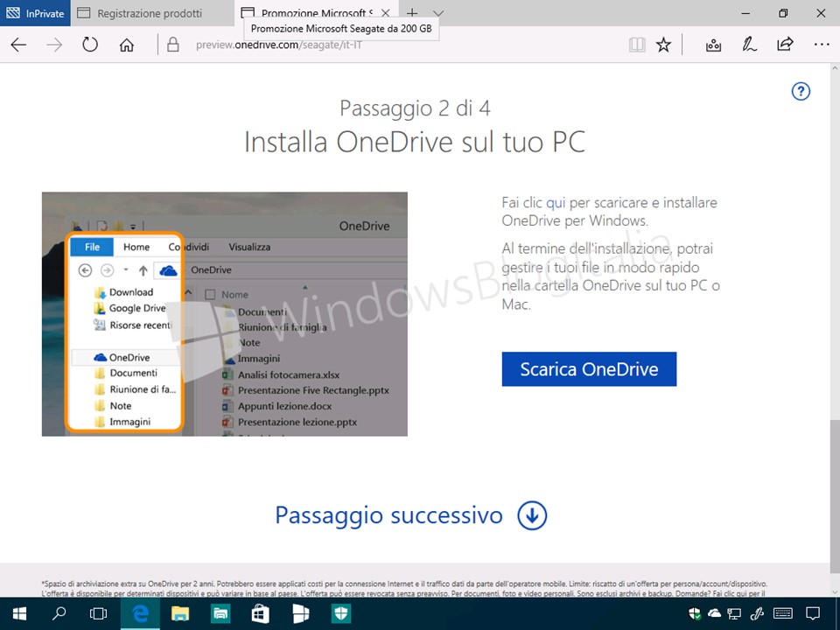Open Task View on the taskbar

point(98,614)
